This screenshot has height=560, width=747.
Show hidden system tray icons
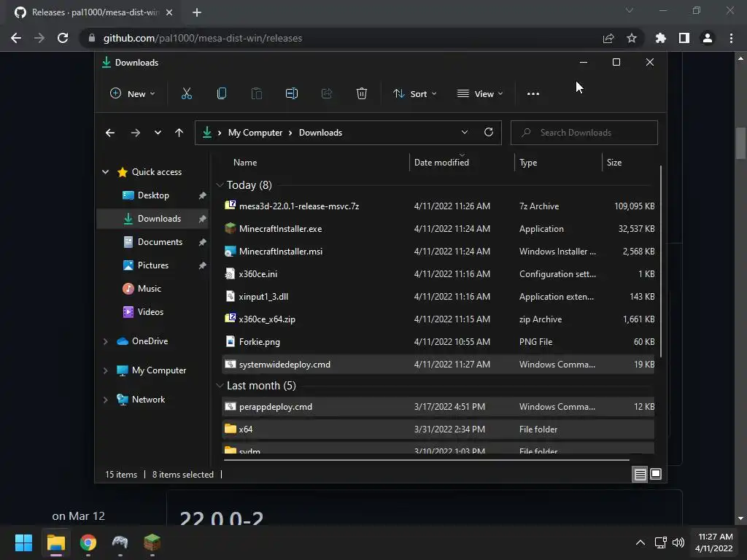pyautogui.click(x=640, y=542)
